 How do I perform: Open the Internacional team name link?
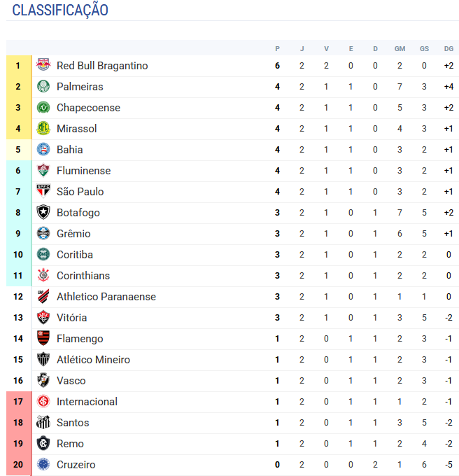pyautogui.click(x=87, y=402)
